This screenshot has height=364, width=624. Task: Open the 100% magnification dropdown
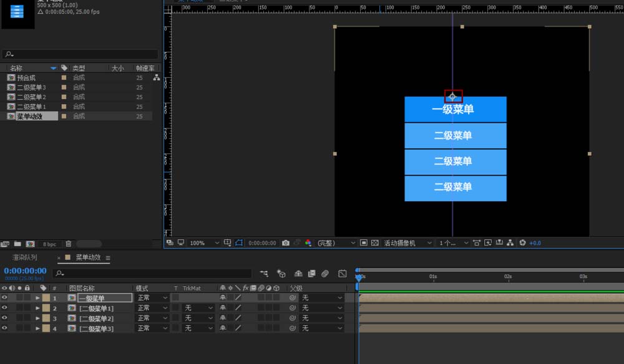(204, 243)
